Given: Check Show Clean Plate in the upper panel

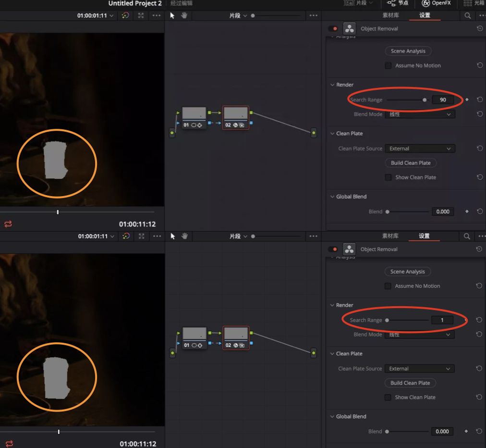Looking at the screenshot, I should pyautogui.click(x=388, y=177).
